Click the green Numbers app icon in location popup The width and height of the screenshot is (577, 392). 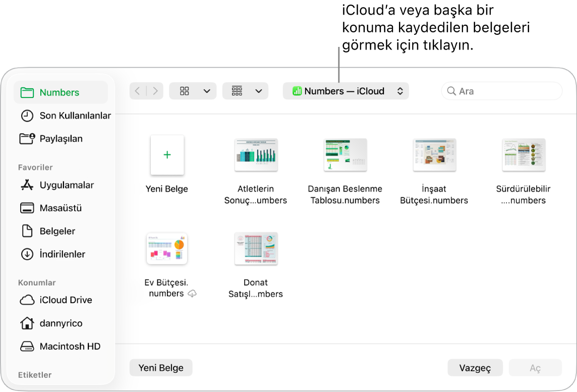[297, 91]
